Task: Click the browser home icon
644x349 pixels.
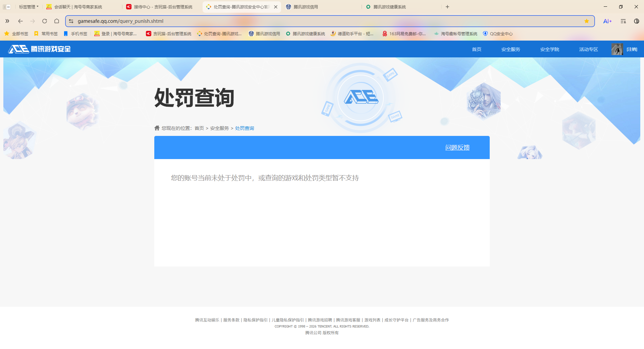Action: pos(57,21)
